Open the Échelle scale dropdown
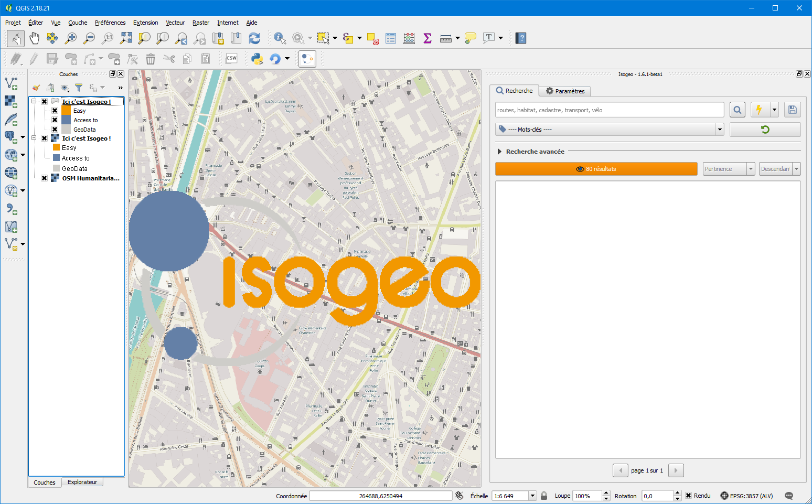This screenshot has height=504, width=812. click(x=532, y=496)
